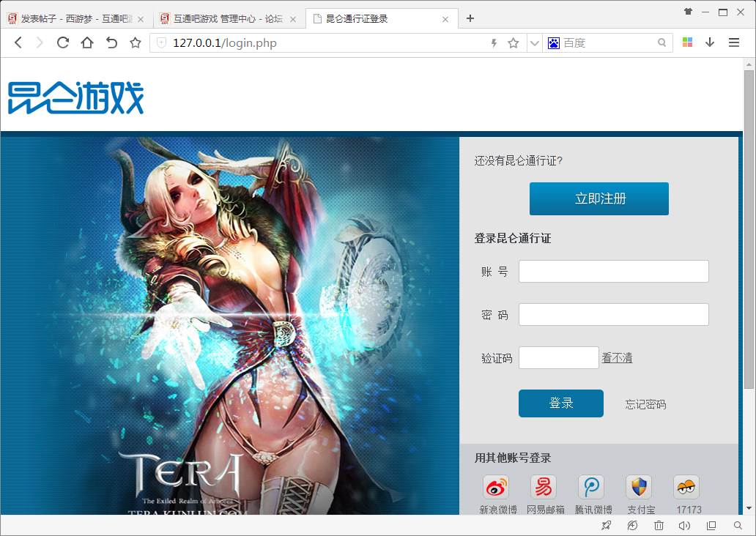Log in with 新浪微博 icon
The width and height of the screenshot is (756, 536).
pyautogui.click(x=497, y=487)
